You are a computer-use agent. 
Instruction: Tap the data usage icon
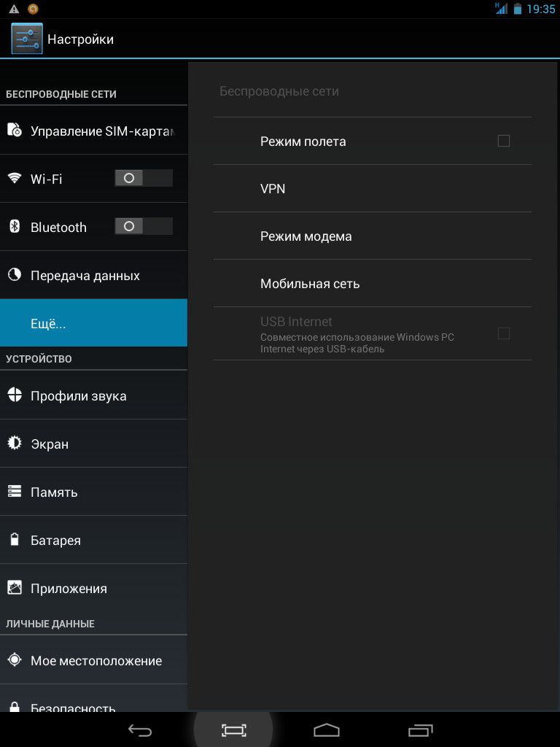click(15, 275)
